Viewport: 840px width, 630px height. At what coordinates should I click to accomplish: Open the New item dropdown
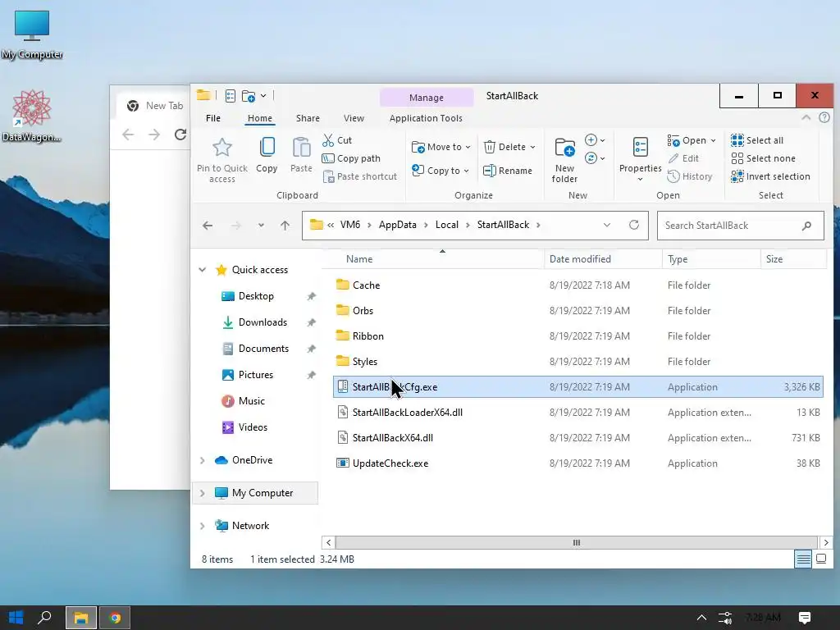click(x=596, y=140)
